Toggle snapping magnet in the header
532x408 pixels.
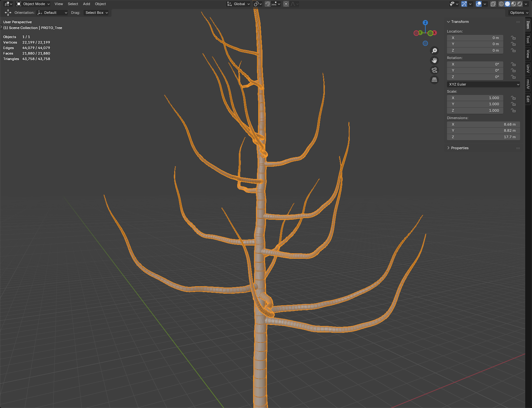[x=268, y=4]
